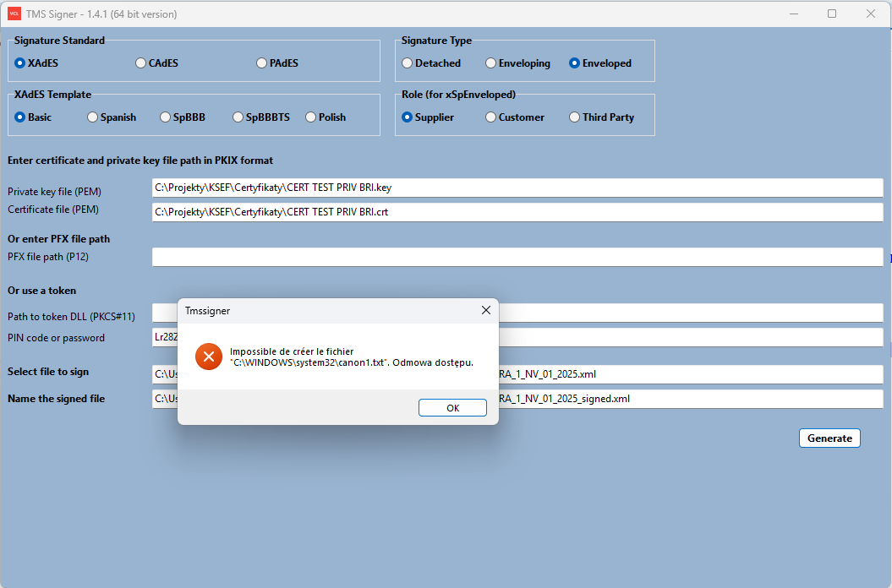The width and height of the screenshot is (892, 588).
Task: Select the CAdES signature standard
Action: 141,63
